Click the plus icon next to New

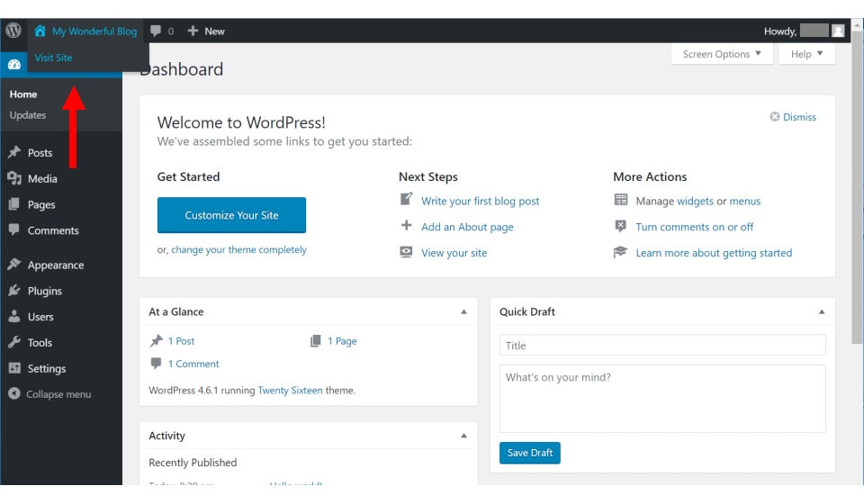(x=193, y=31)
